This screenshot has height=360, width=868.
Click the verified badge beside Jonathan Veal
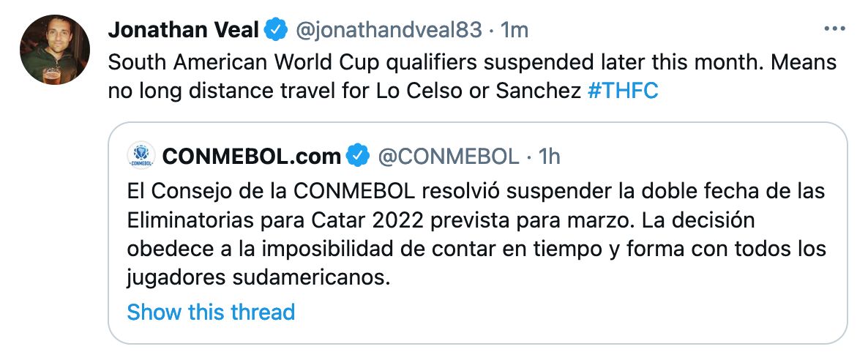(x=275, y=30)
